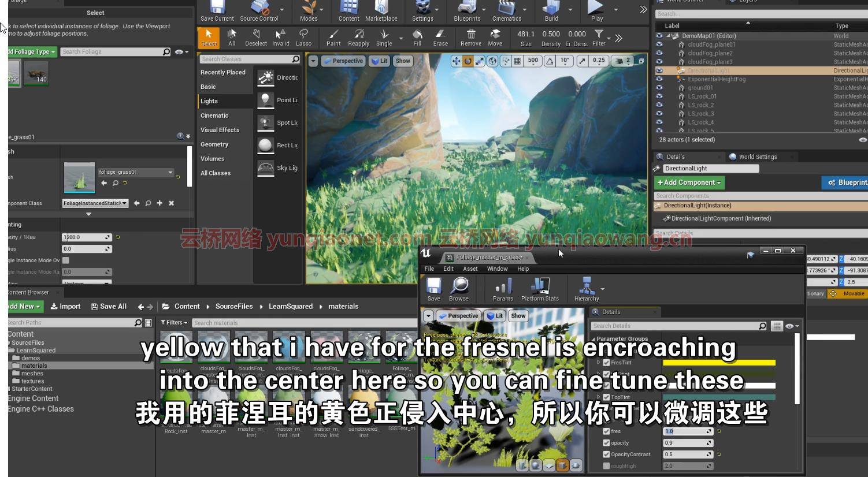Click the Play toolbar button
Screen dimensions: 868x477
pyautogui.click(x=596, y=11)
